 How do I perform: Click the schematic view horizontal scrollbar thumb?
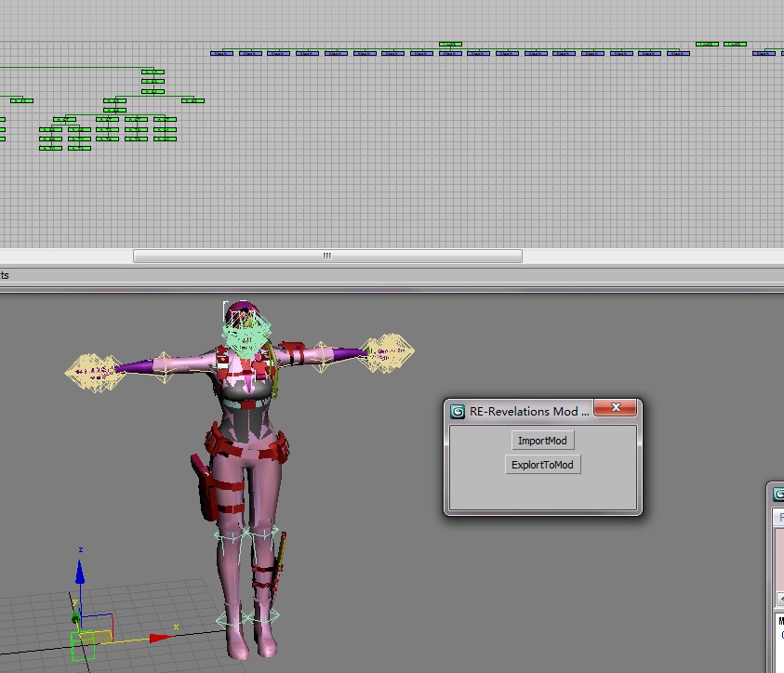tap(327, 256)
